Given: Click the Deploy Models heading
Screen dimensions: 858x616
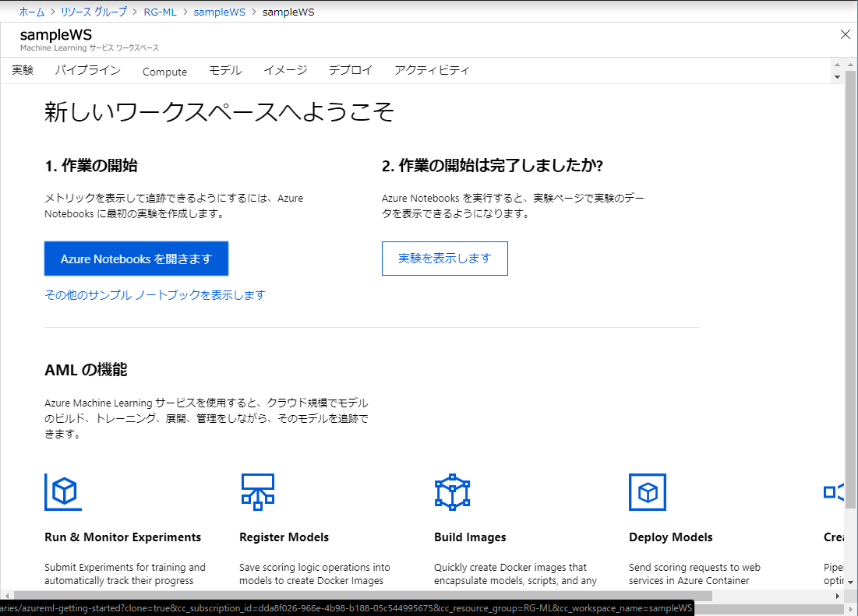Looking at the screenshot, I should pos(671,537).
